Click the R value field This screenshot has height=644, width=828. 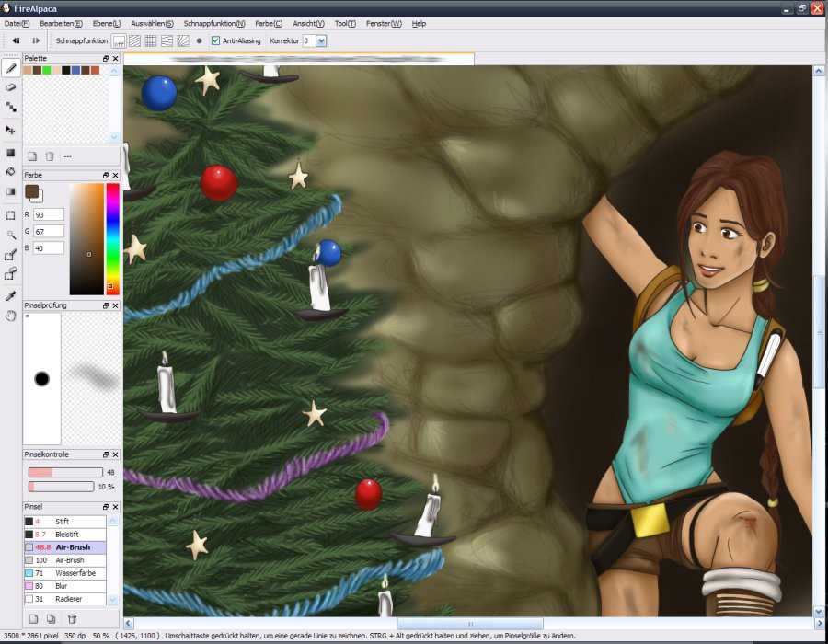click(x=49, y=215)
